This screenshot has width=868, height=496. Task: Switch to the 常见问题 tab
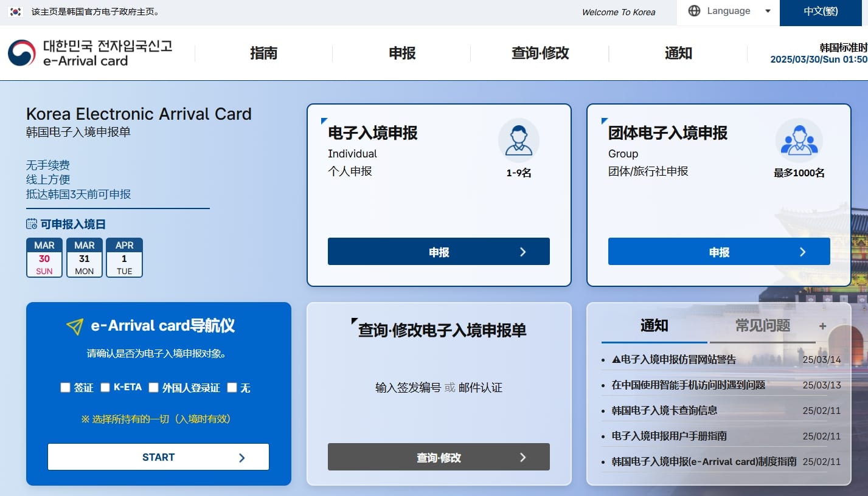click(762, 326)
